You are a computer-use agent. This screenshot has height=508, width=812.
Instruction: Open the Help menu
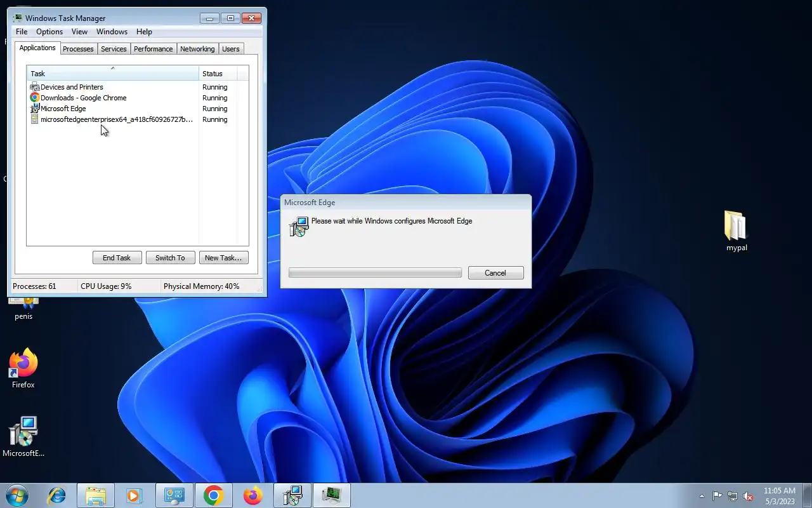pyautogui.click(x=144, y=32)
